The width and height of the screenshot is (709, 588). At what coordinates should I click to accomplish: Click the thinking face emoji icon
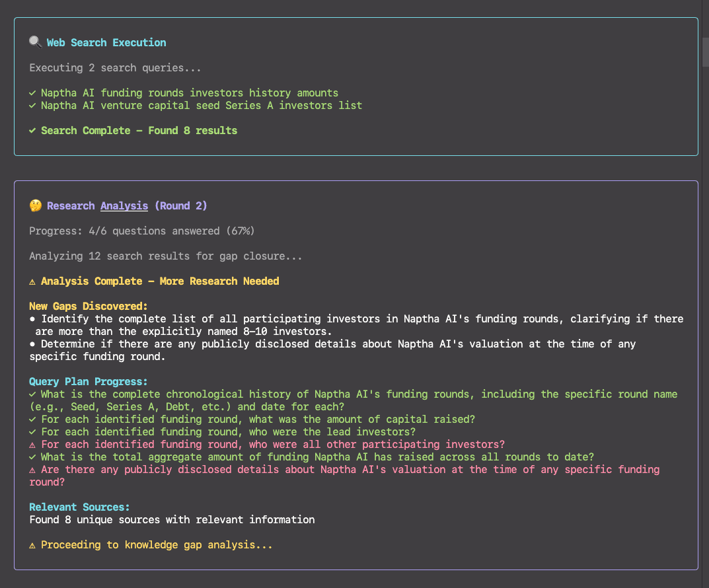tap(35, 205)
